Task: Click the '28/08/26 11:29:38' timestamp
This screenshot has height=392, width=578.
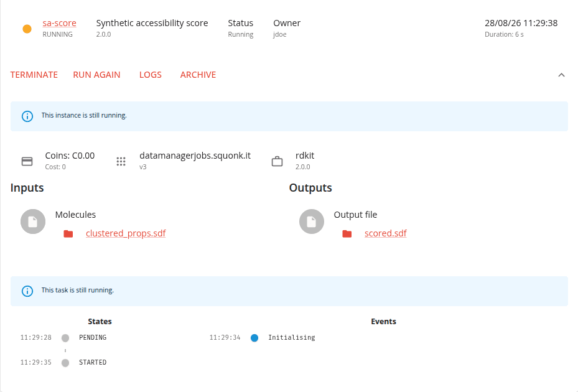Action: tap(521, 23)
